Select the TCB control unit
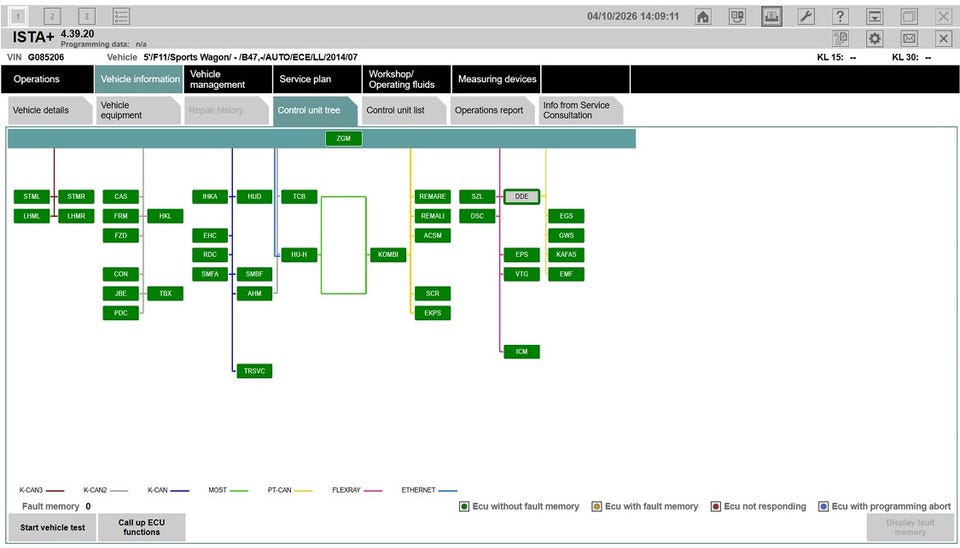Image resolution: width=960 pixels, height=548 pixels. pyautogui.click(x=299, y=197)
